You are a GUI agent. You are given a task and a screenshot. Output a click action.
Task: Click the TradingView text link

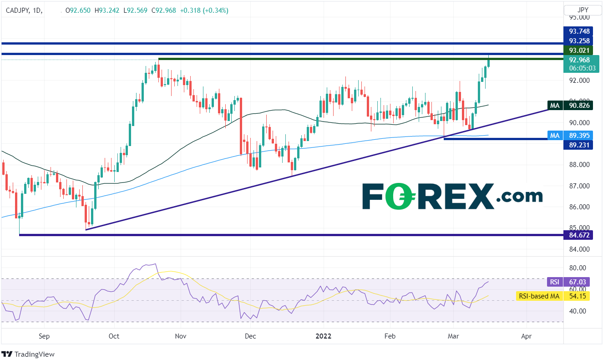(35, 354)
